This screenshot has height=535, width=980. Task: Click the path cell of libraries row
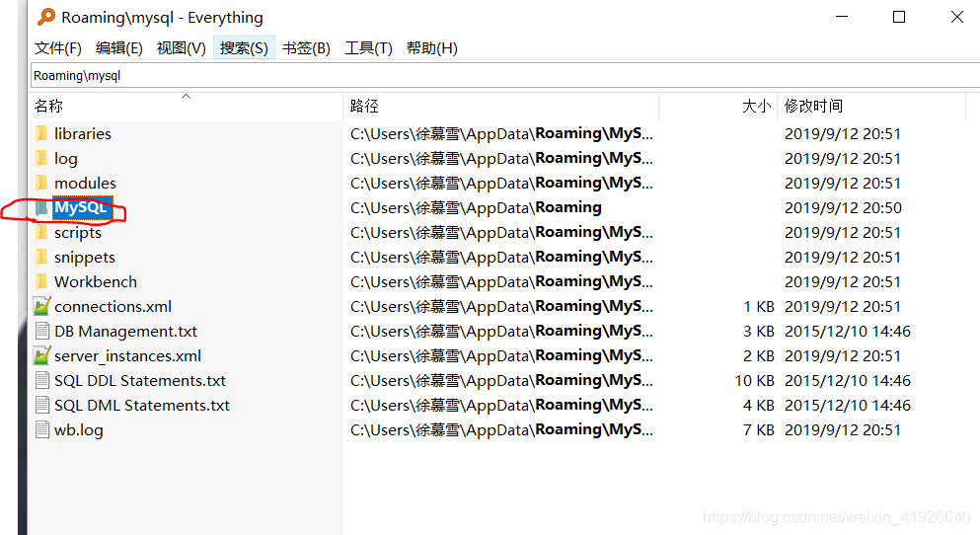tap(501, 134)
